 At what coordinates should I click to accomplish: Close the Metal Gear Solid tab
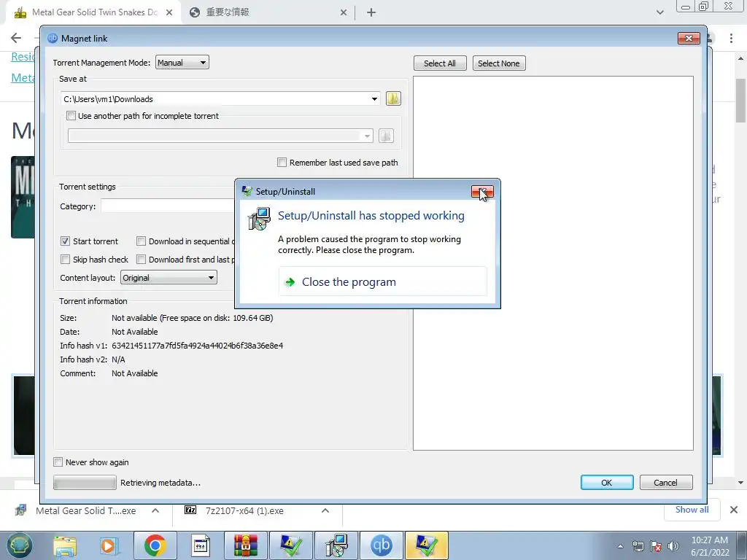pos(169,12)
